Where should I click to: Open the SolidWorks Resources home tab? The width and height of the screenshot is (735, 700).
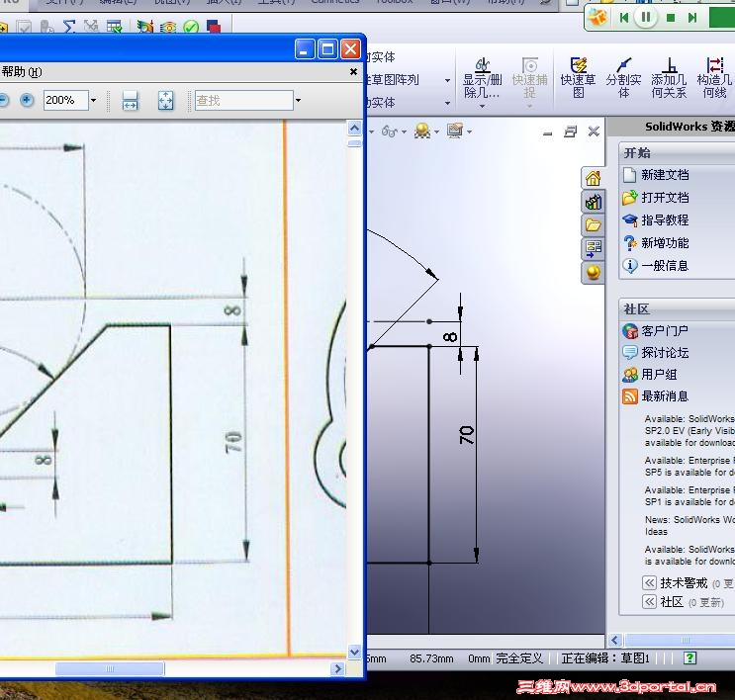click(x=593, y=178)
